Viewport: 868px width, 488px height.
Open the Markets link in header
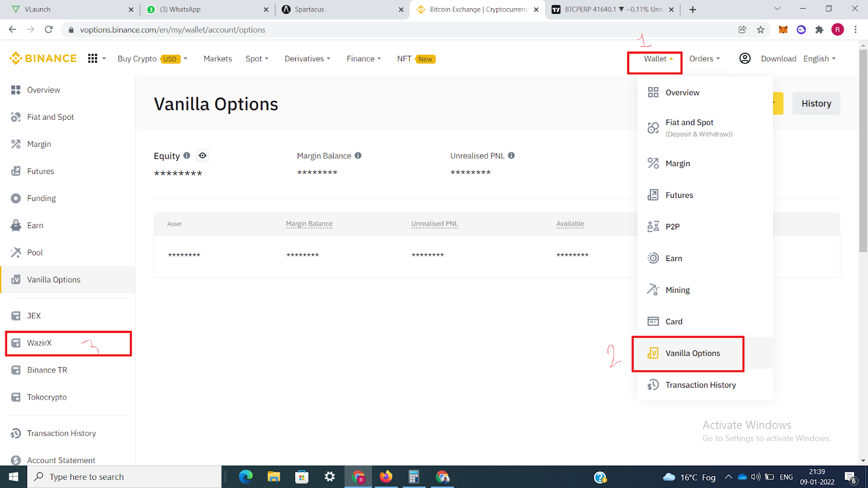coord(218,59)
